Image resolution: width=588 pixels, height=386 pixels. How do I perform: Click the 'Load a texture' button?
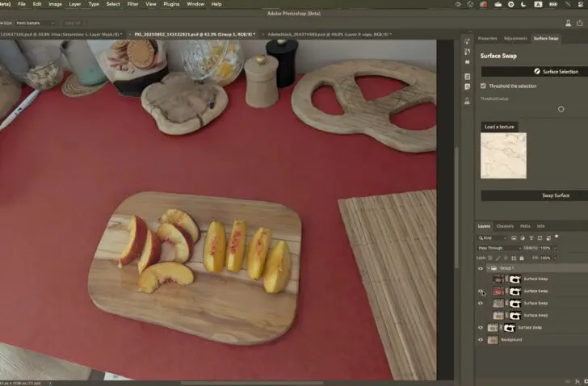tap(499, 127)
